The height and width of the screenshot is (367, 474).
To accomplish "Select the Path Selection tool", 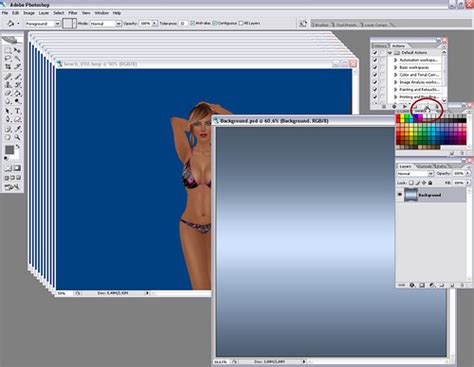I will [8, 111].
